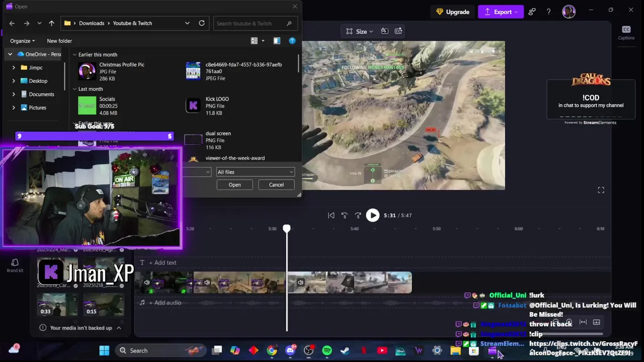644x362 pixels.
Task: Open Spotify from the taskbar
Action: pos(327,350)
